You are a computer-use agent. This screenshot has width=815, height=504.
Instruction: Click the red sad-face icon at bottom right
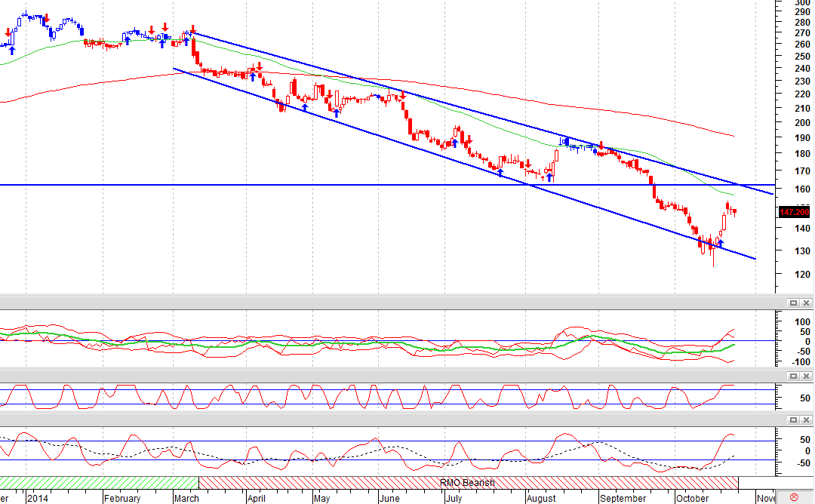tap(794, 498)
